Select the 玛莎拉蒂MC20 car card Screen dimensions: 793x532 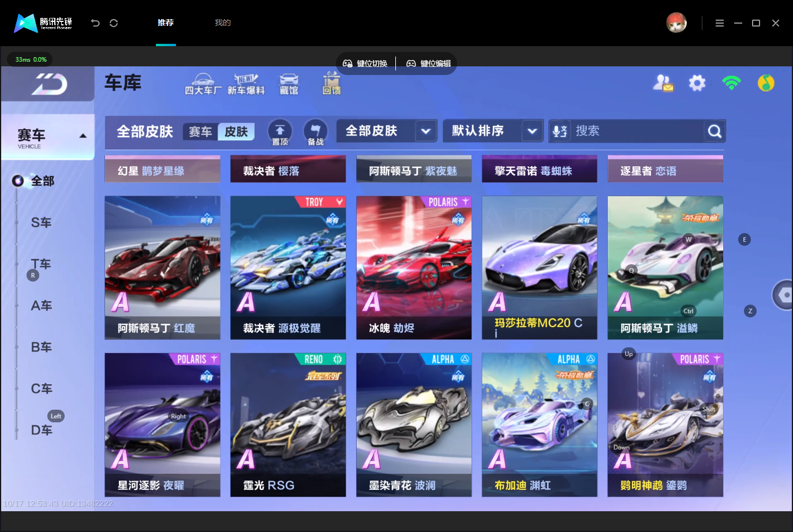coord(540,268)
